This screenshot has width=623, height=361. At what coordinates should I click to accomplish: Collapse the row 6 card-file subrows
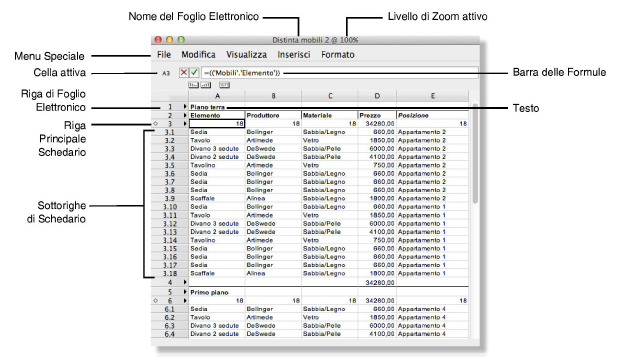click(x=185, y=301)
